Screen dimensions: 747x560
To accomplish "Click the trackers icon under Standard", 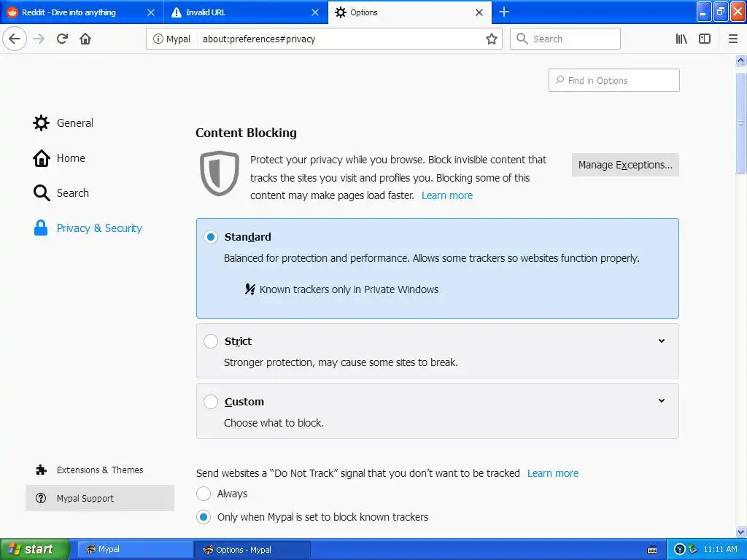I will click(x=249, y=289).
